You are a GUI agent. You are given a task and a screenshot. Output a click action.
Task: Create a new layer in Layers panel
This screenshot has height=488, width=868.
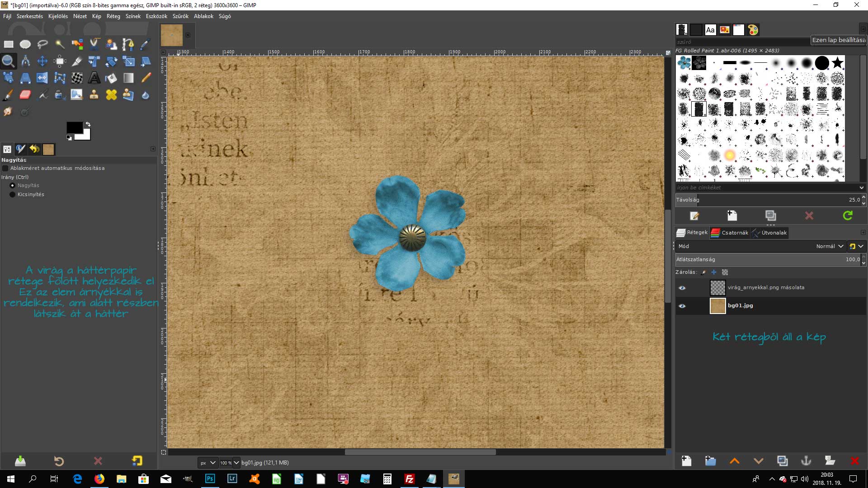(x=686, y=461)
